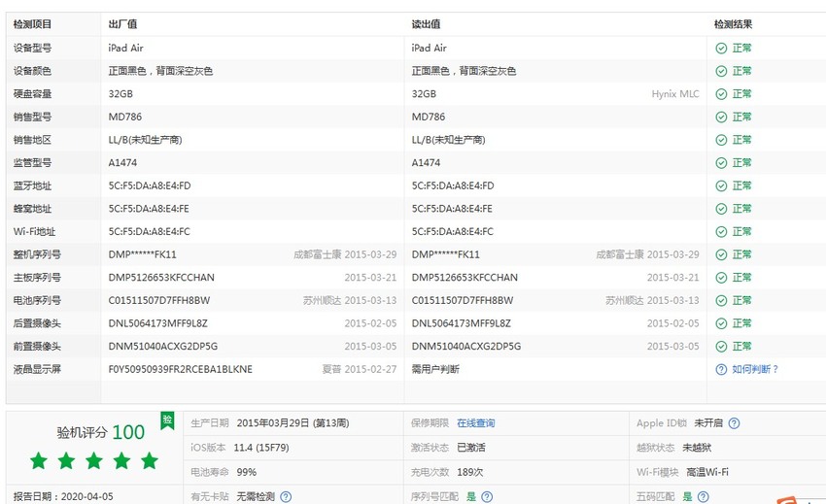Click the green check icon in 整机序列号 row
Screen dimensions: 826x504
click(x=721, y=254)
